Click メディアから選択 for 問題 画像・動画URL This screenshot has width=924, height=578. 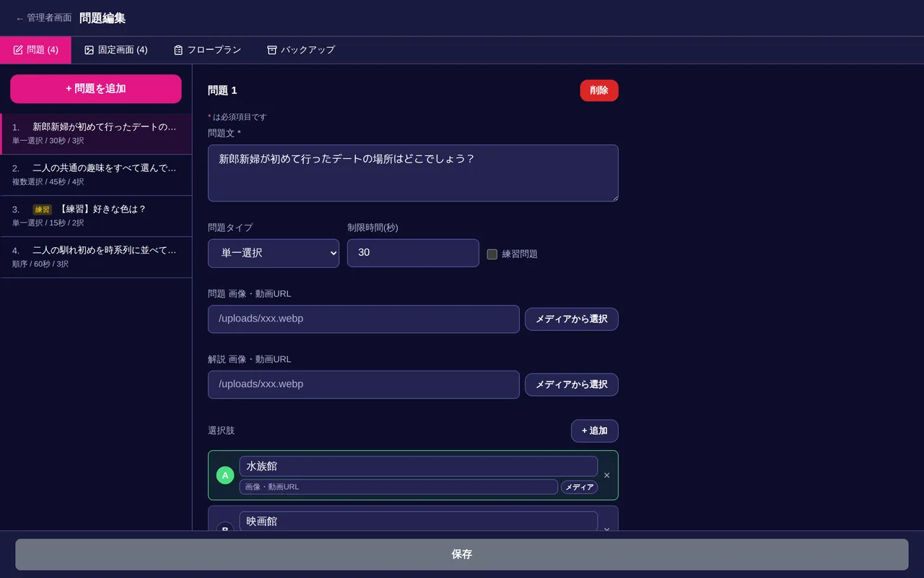[572, 319]
